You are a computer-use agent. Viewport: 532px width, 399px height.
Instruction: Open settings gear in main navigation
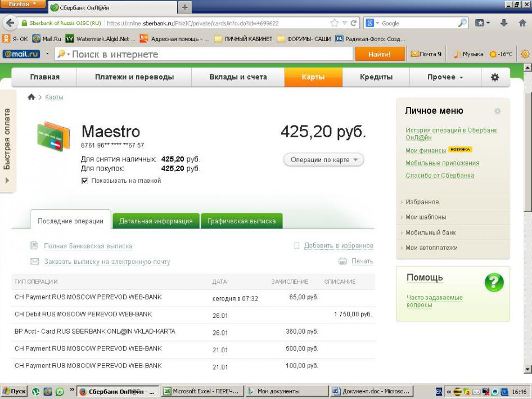[x=495, y=77]
